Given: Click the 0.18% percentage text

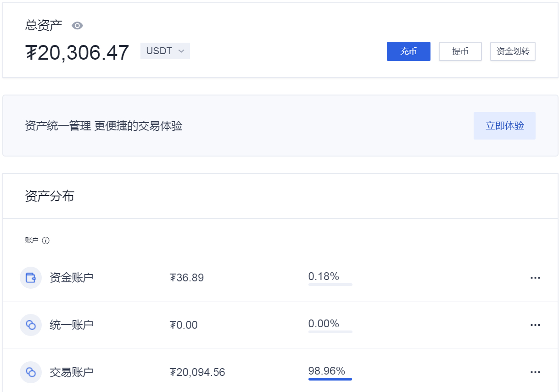Looking at the screenshot, I should [324, 276].
